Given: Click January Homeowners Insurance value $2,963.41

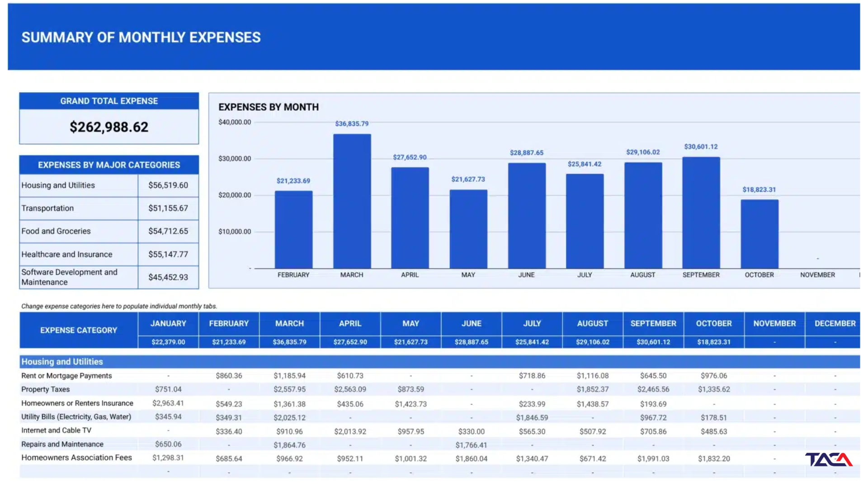Looking at the screenshot, I should (x=168, y=403).
